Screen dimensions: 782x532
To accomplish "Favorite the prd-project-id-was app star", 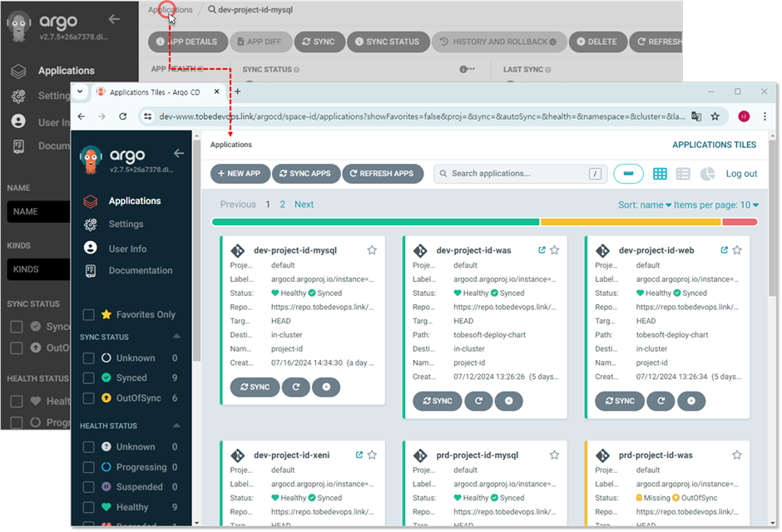I will point(737,455).
